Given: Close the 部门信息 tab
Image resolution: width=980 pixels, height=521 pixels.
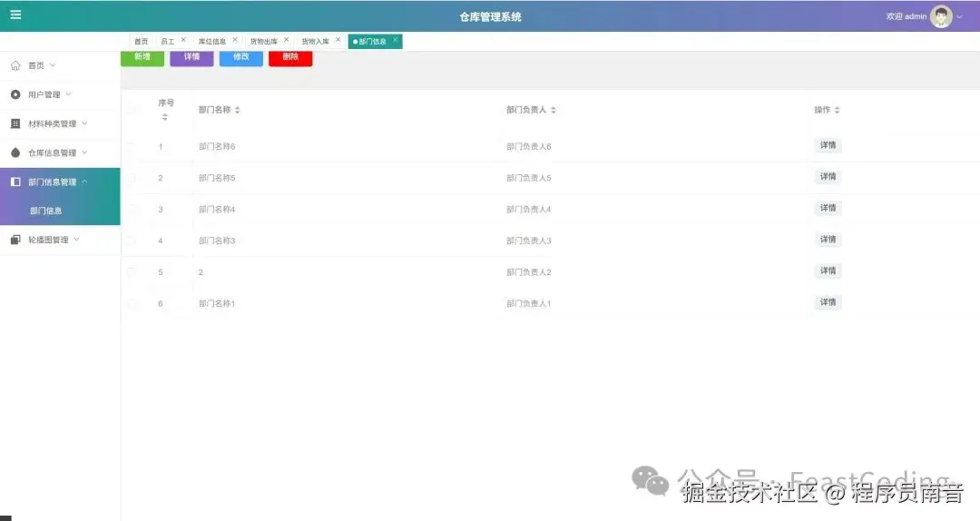Looking at the screenshot, I should [395, 39].
